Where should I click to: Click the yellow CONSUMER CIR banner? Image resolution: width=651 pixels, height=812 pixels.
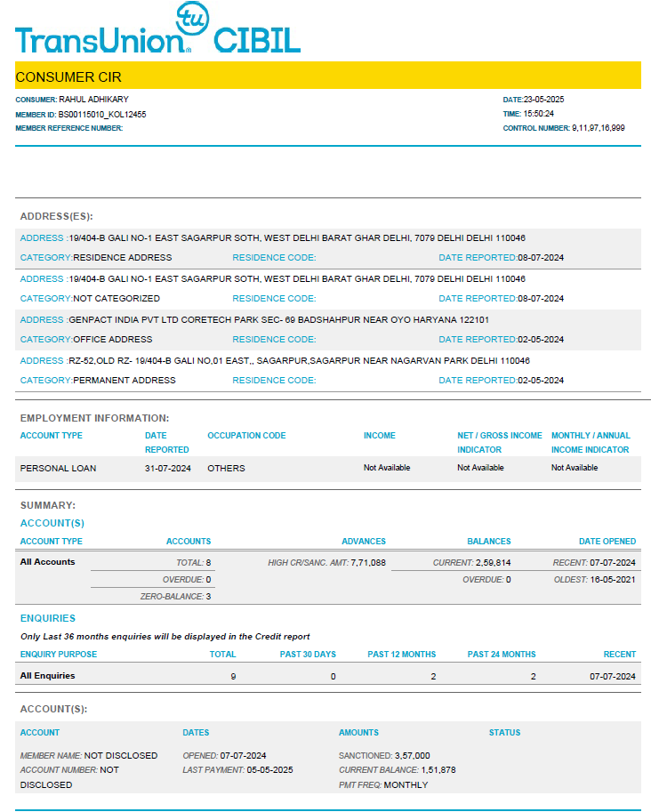(x=327, y=76)
